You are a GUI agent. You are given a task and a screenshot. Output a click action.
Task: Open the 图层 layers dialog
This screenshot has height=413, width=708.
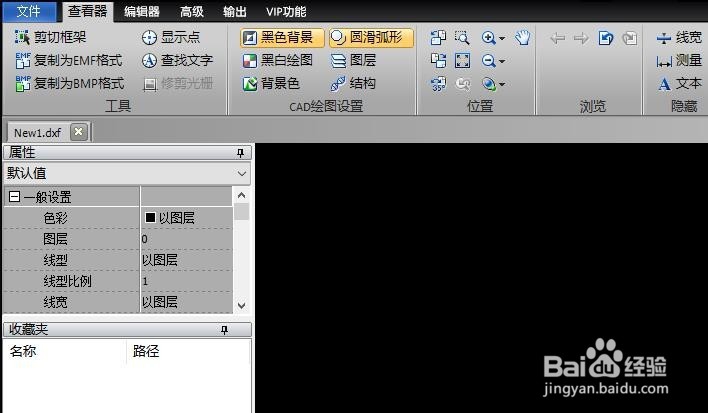(x=354, y=60)
